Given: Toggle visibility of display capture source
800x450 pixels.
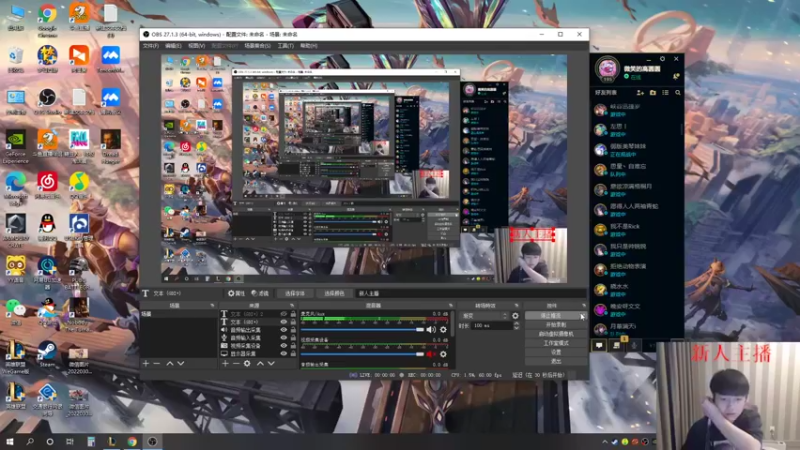Looking at the screenshot, I should tap(284, 354).
